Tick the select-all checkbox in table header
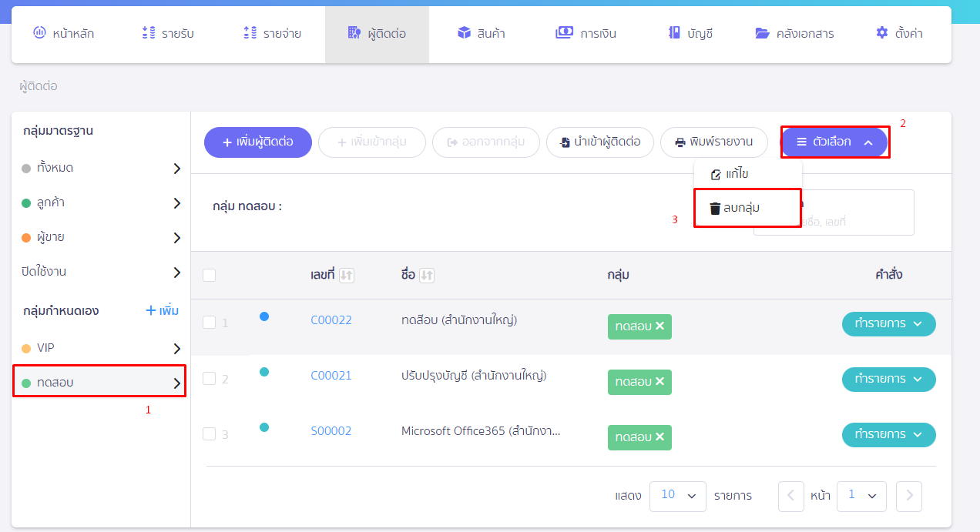This screenshot has height=532, width=980. [209, 275]
